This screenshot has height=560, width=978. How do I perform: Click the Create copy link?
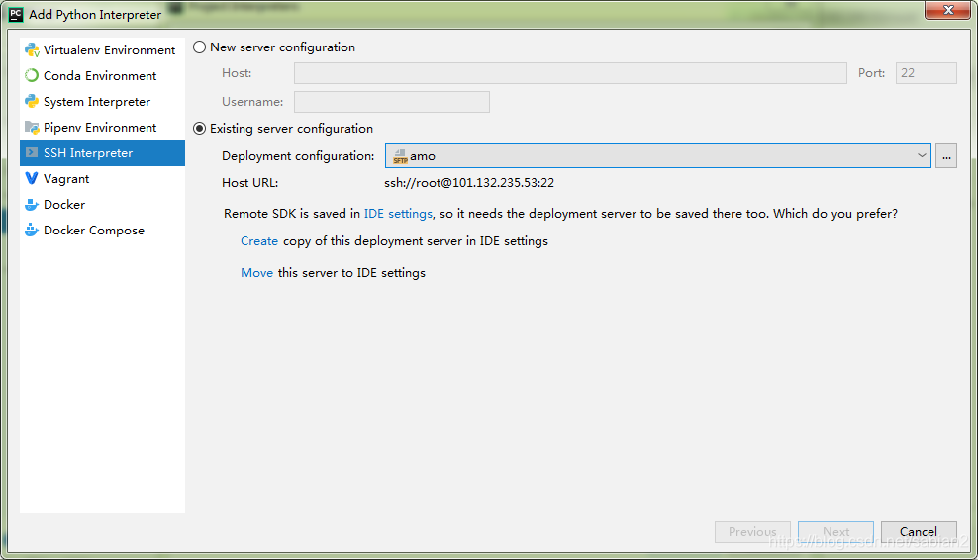click(x=259, y=241)
